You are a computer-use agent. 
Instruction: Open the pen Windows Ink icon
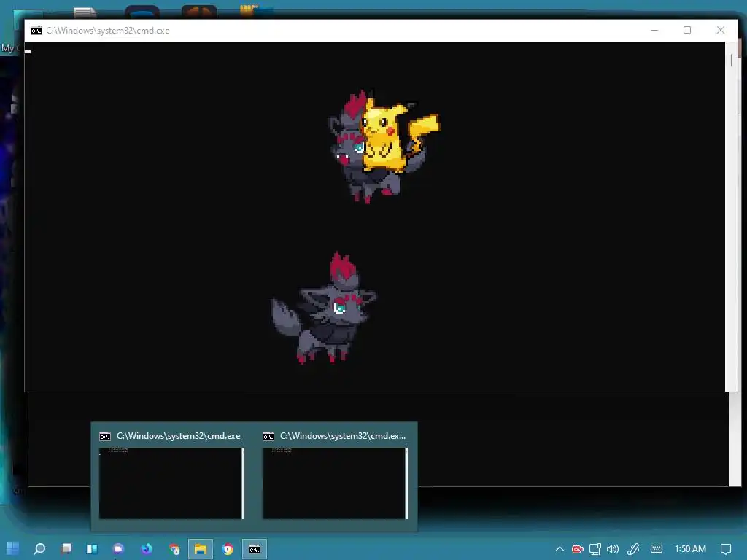tap(633, 549)
